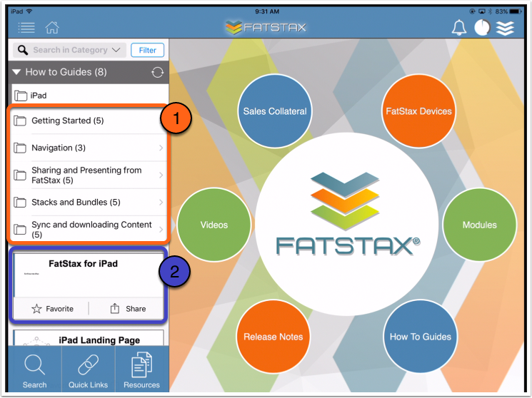The height and width of the screenshot is (398, 532).
Task: Open the stacks layers icon
Action: pyautogui.click(x=505, y=28)
